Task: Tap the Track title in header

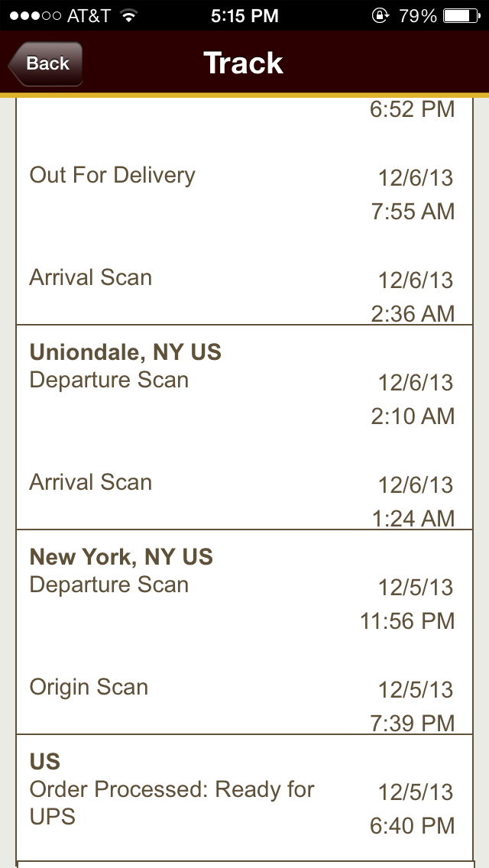Action: click(x=244, y=63)
